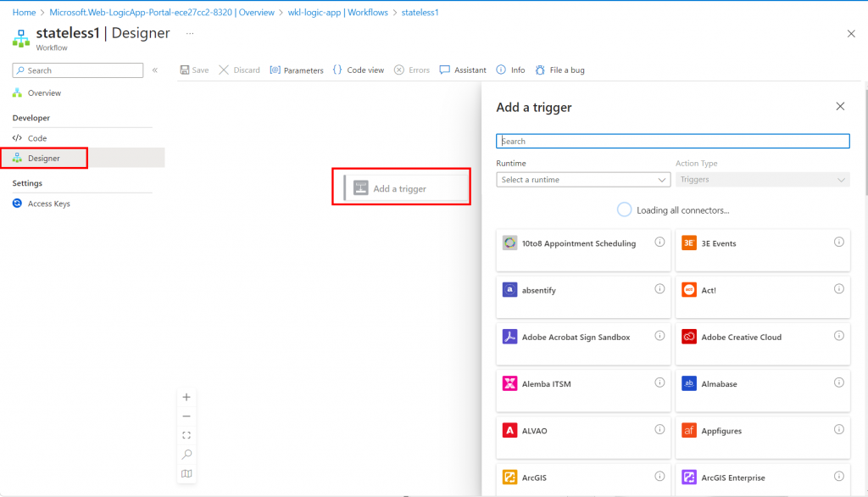
Task: Select the Adobe Creative Cloud connector
Action: point(763,344)
